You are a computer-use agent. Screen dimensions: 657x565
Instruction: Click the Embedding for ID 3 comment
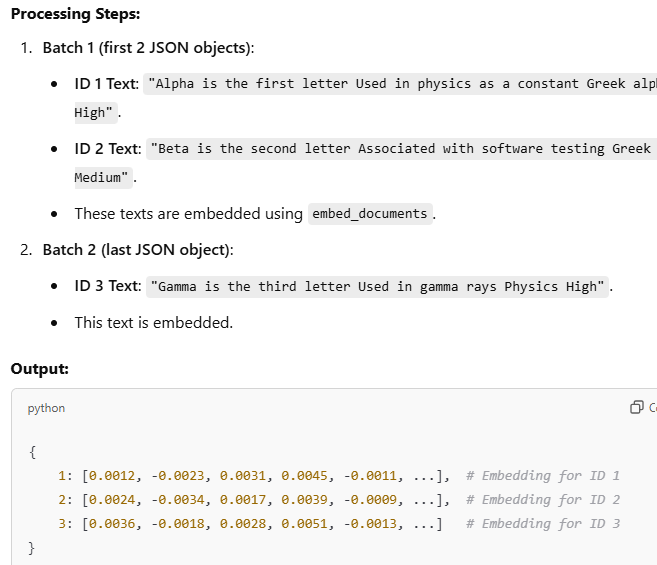(x=543, y=524)
